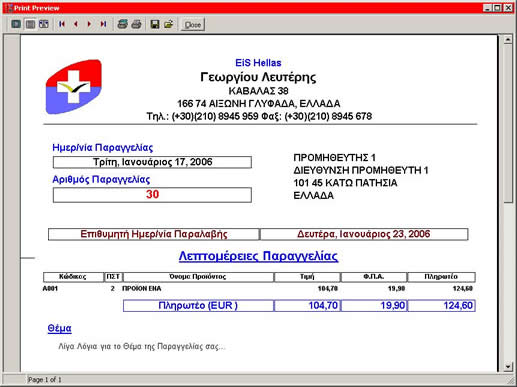The height and width of the screenshot is (387, 517).
Task: Click '166 74 ΑΙΞΩΝΗ ΓΛΥΦΑΔΑ, ΕΛΛΑΔΑ'
Action: pyautogui.click(x=258, y=104)
